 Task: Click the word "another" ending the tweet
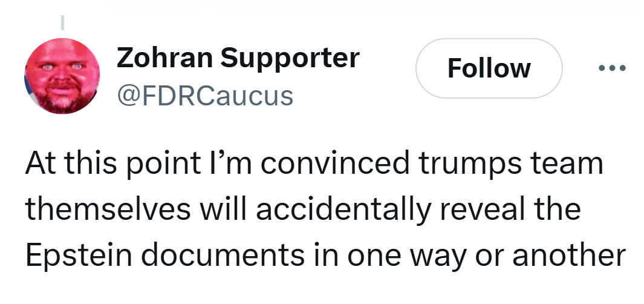tap(569, 255)
